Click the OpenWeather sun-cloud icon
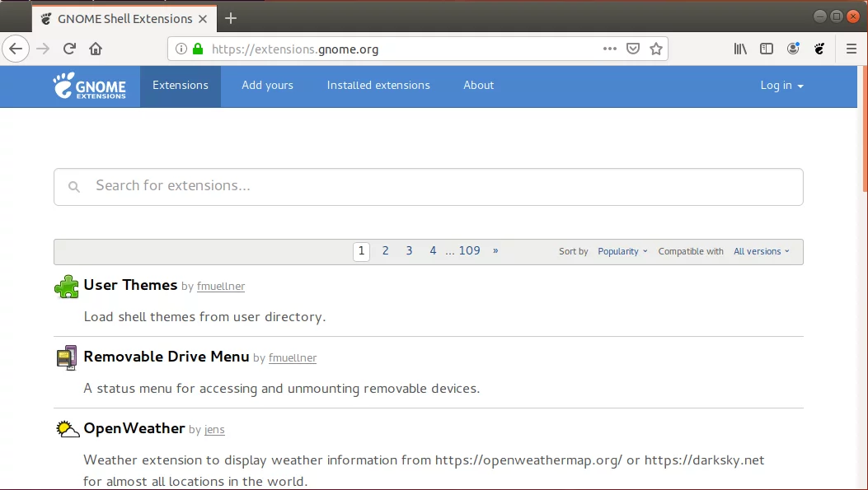868x490 pixels. pyautogui.click(x=68, y=429)
